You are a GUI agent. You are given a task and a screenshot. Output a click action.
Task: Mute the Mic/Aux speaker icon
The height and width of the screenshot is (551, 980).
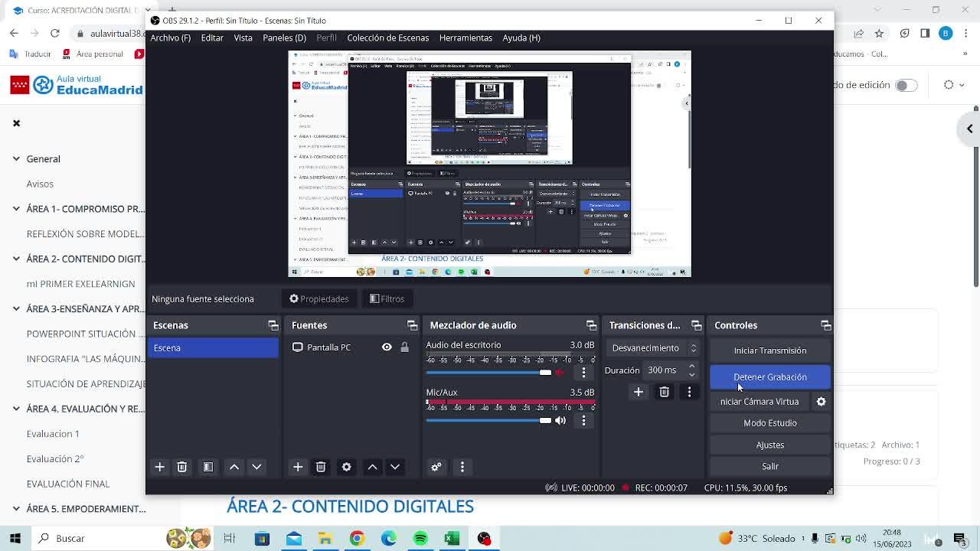pos(560,420)
